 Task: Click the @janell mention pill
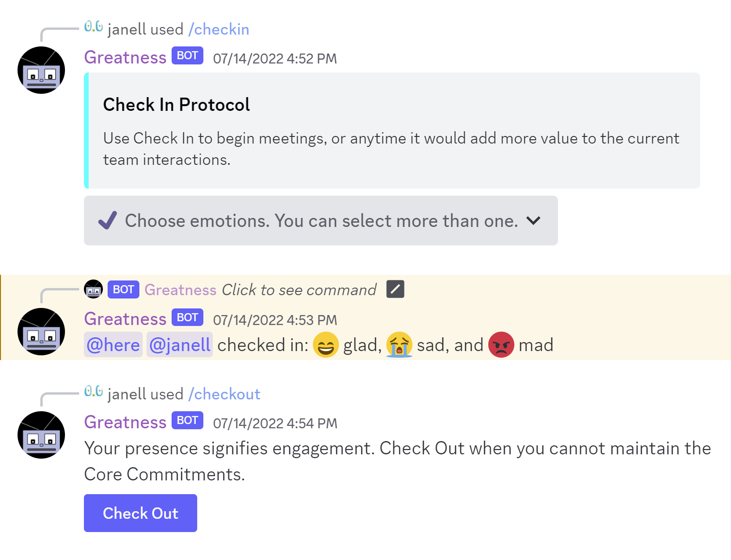(179, 344)
